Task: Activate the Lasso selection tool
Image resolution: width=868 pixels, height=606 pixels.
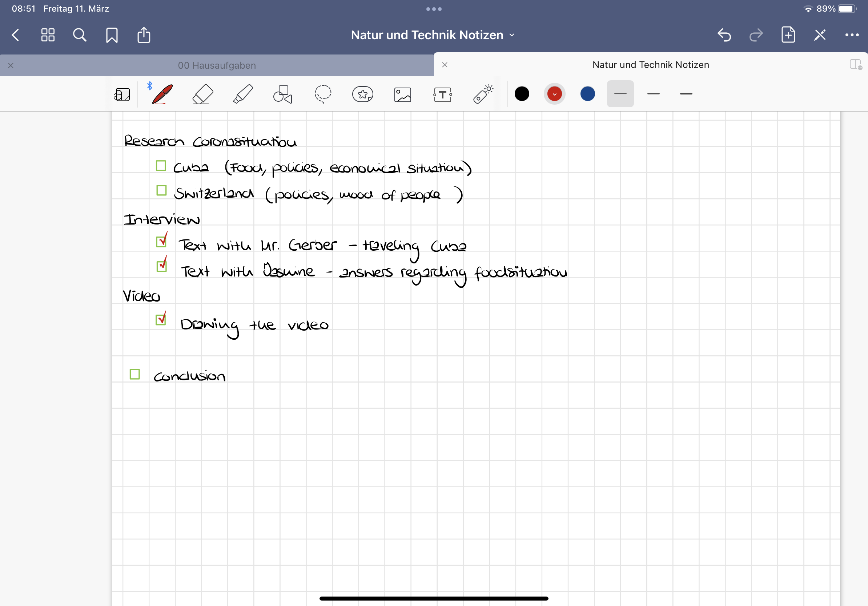Action: [x=322, y=94]
